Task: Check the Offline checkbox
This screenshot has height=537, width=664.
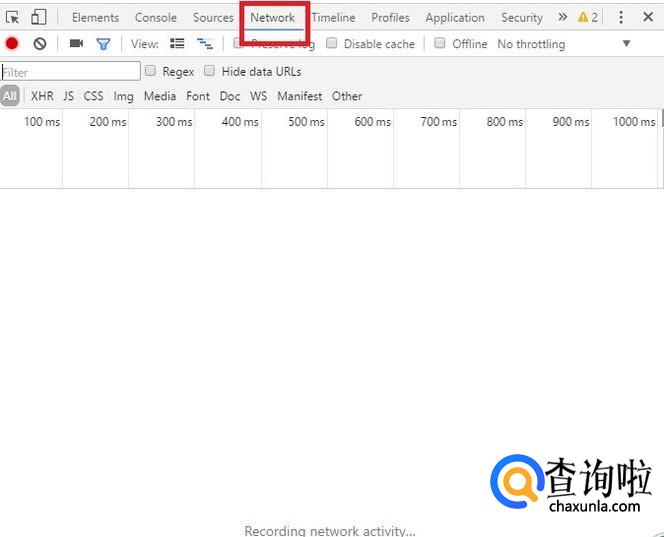Action: (440, 43)
